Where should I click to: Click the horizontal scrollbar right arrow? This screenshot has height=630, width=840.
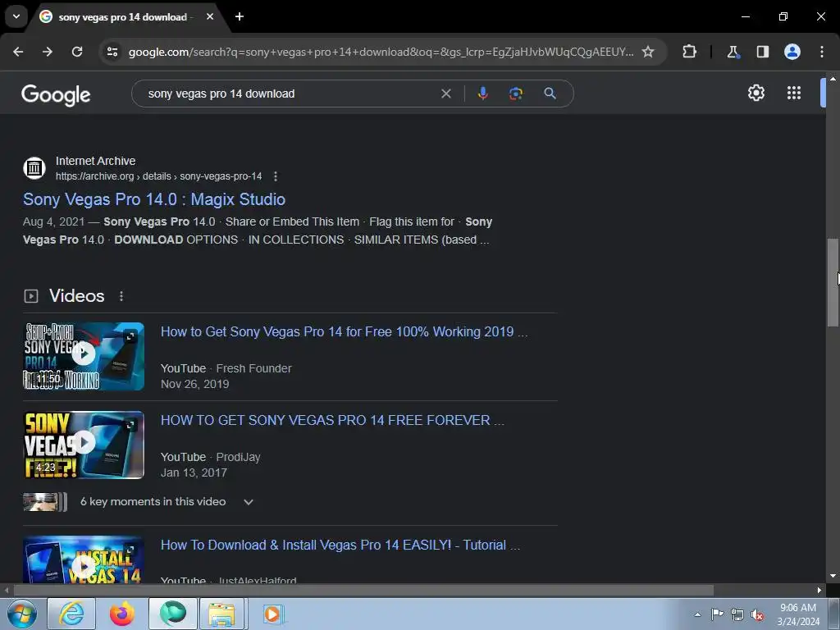point(819,591)
